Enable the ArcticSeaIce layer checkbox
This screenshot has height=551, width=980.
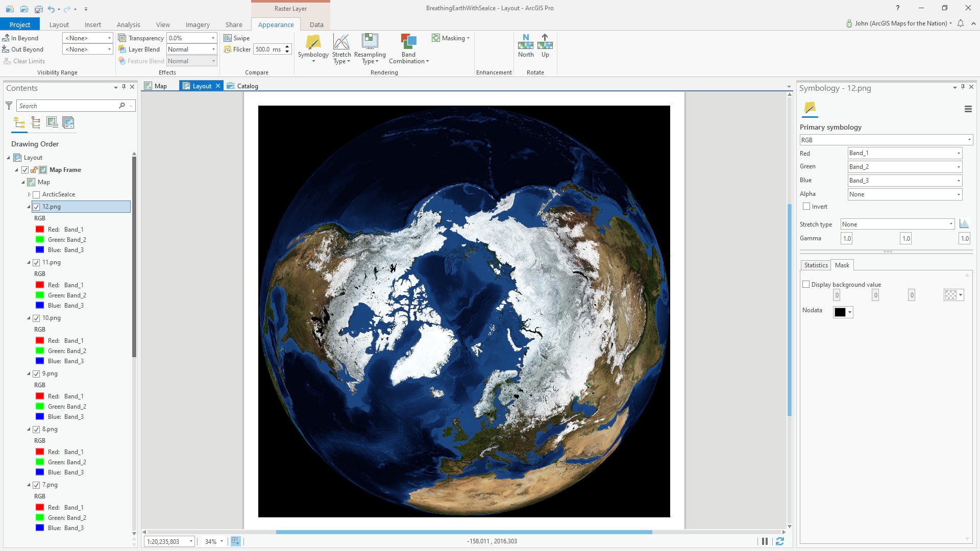tap(36, 195)
